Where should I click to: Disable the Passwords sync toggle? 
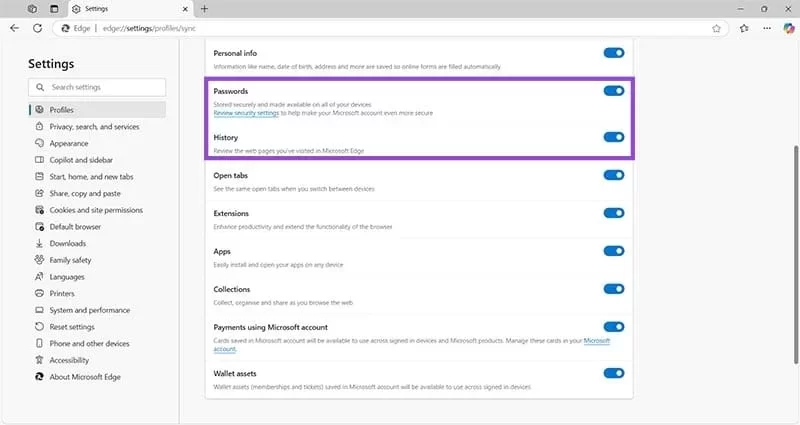tap(614, 91)
